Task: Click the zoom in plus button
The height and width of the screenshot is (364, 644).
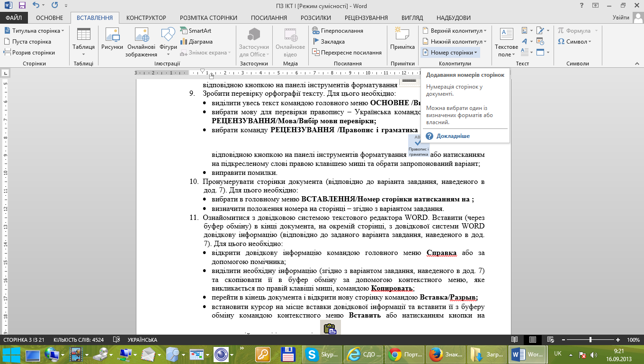Action: click(618, 340)
